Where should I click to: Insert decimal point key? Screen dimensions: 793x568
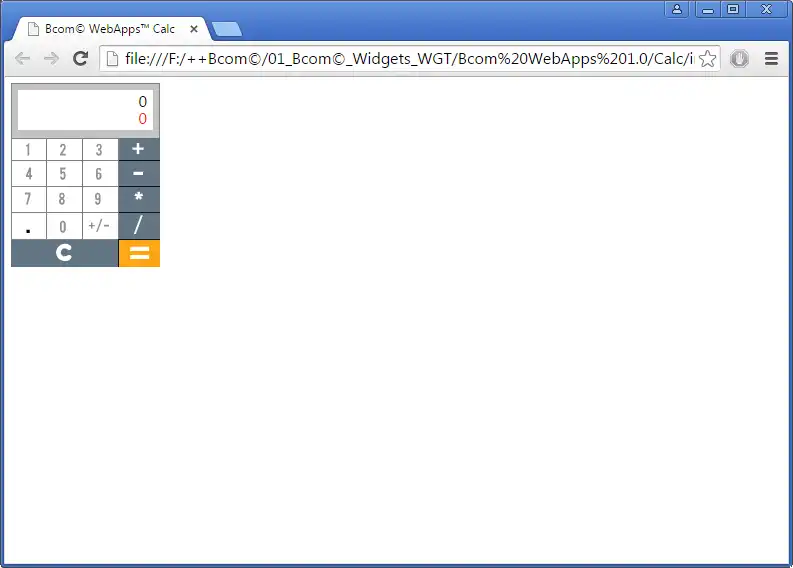[x=29, y=226]
